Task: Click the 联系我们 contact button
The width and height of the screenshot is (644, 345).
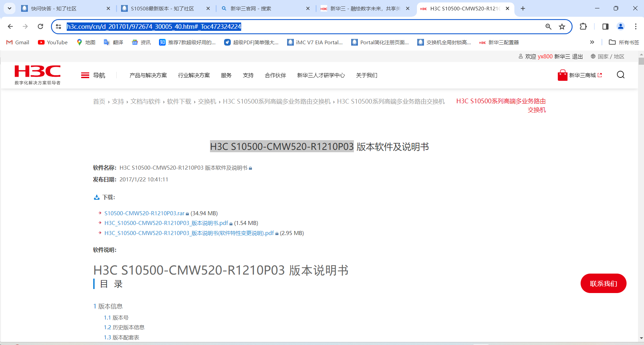Action: click(x=603, y=283)
